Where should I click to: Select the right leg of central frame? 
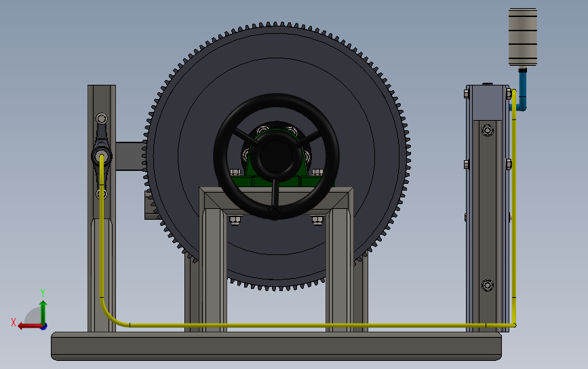(x=339, y=270)
